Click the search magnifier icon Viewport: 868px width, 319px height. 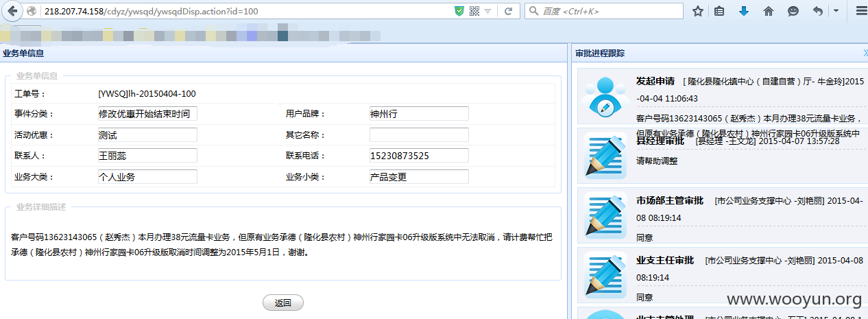coord(533,11)
